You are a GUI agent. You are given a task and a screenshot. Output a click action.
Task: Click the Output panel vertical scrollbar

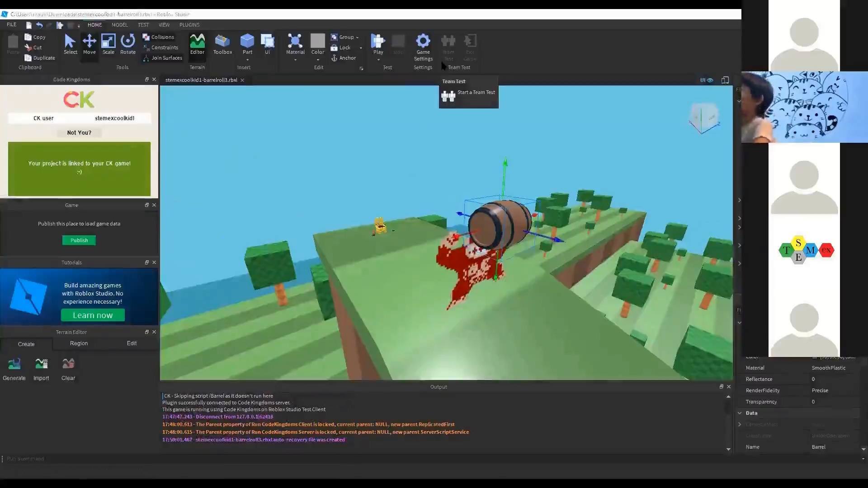[728, 422]
